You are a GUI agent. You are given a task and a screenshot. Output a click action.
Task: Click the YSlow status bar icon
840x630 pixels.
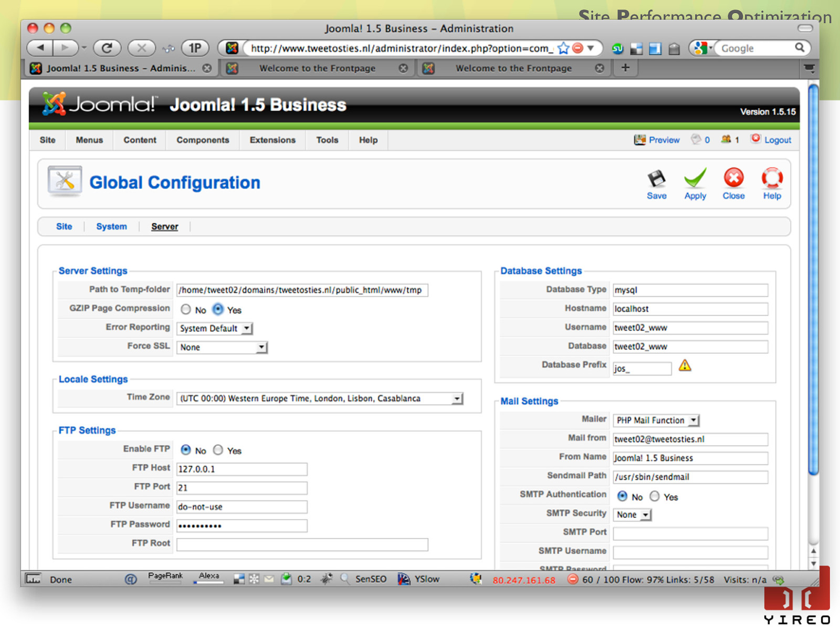point(403,579)
